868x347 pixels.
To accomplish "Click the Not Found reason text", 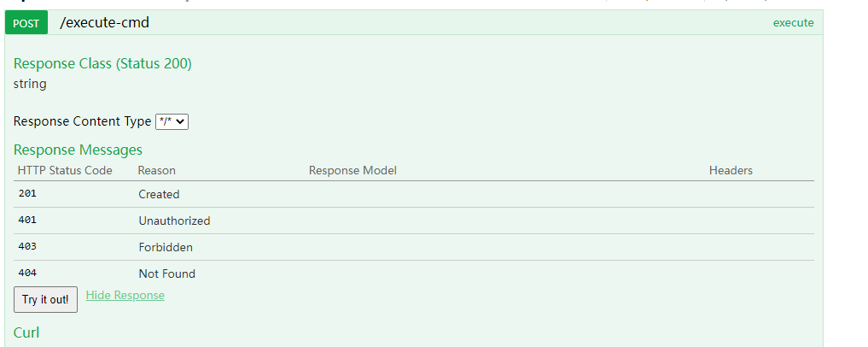I will pos(166,273).
